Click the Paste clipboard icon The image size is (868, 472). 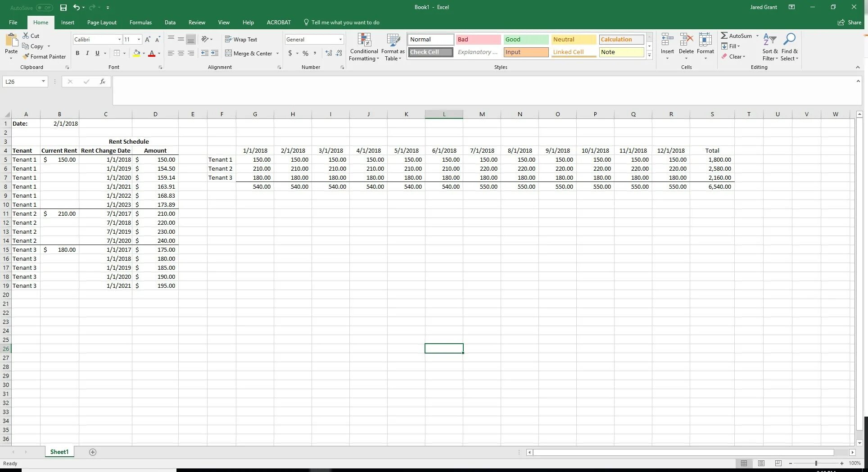[x=11, y=40]
